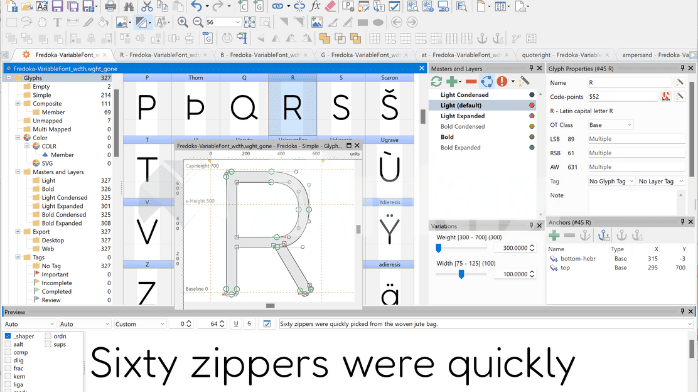698x392 pixels.
Task: Select the Light Condensed master
Action: pos(464,95)
